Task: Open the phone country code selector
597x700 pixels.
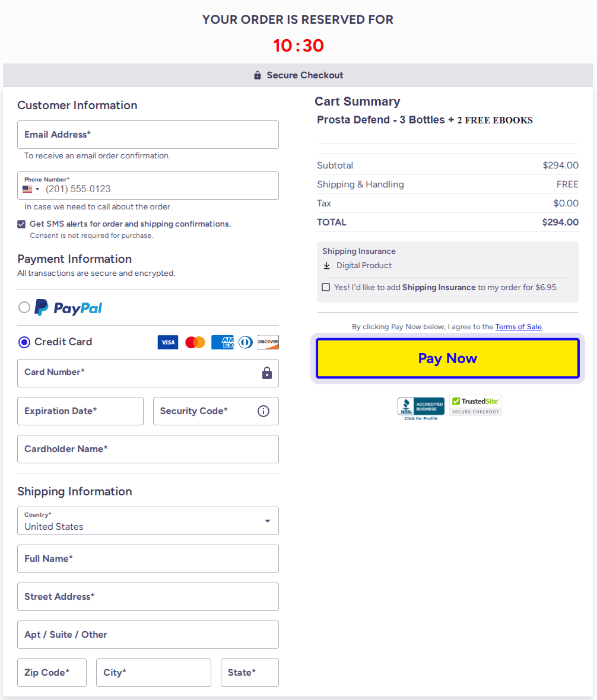Action: (30, 189)
